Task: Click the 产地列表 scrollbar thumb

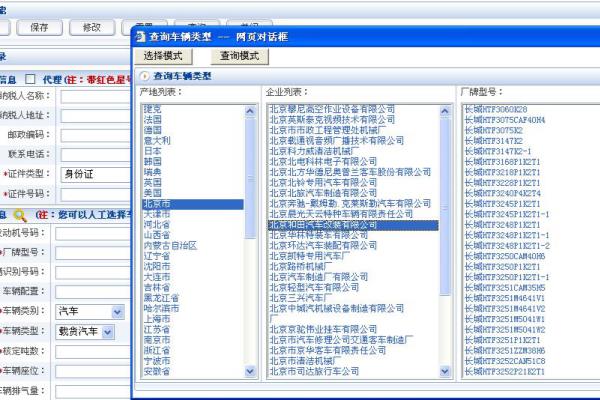Action: click(250, 178)
